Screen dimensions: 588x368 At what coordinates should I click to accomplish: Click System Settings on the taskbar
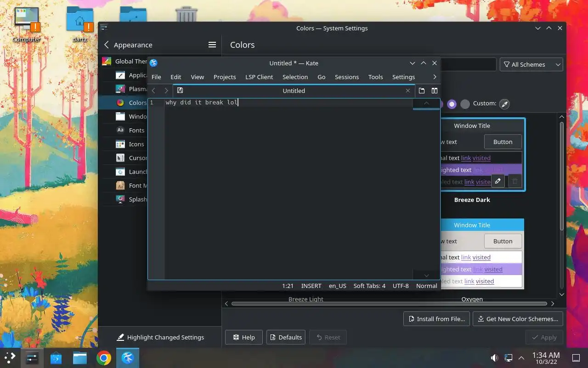pyautogui.click(x=32, y=357)
